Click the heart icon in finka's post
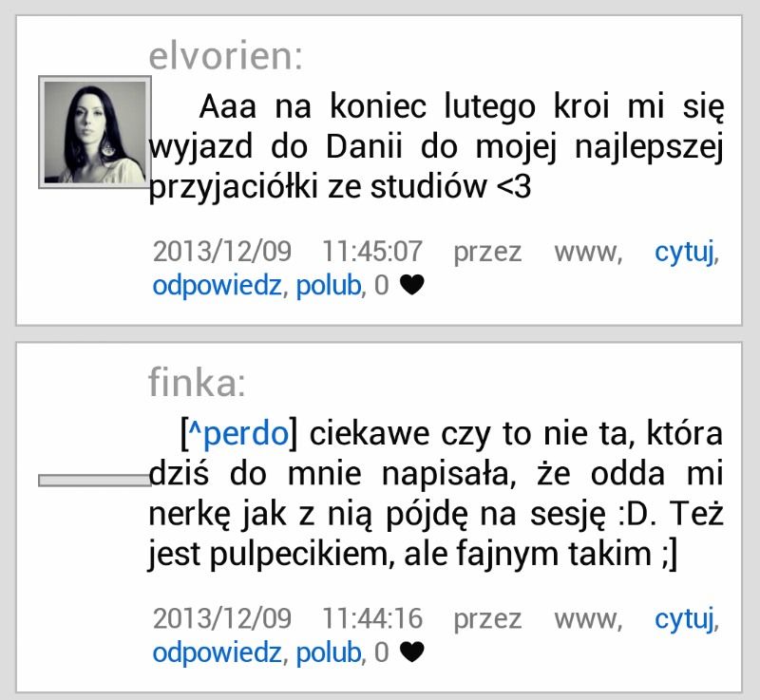760x700 pixels. coord(412,653)
